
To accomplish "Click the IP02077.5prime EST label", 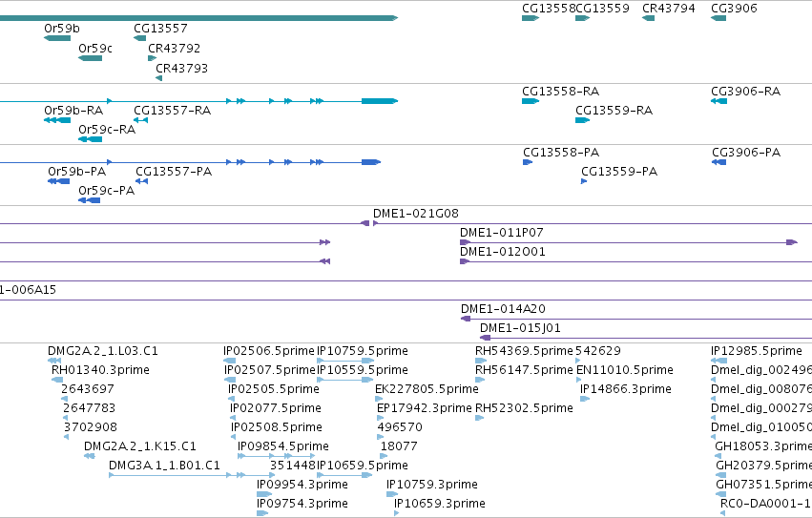I will point(276,408).
